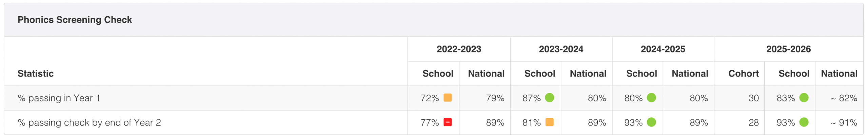Click red minus indicator beside 77%
868x139 pixels.
(448, 122)
